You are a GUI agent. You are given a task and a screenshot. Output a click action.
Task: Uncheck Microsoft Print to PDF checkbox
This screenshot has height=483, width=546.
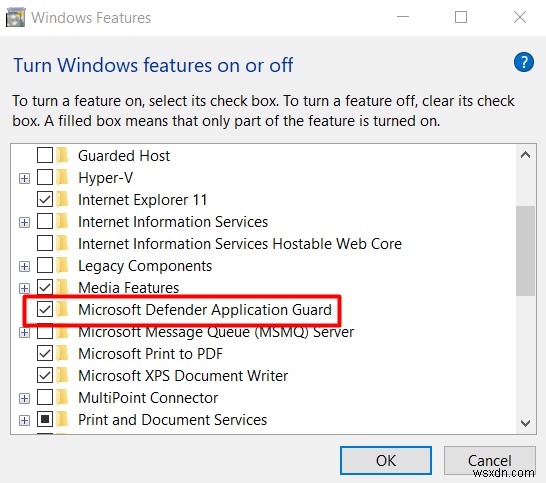click(45, 353)
